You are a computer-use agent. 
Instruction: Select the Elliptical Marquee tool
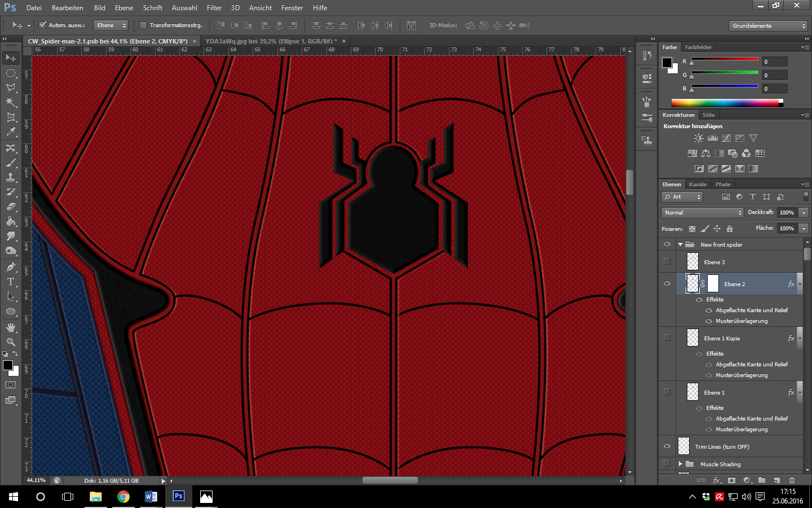pos(11,73)
